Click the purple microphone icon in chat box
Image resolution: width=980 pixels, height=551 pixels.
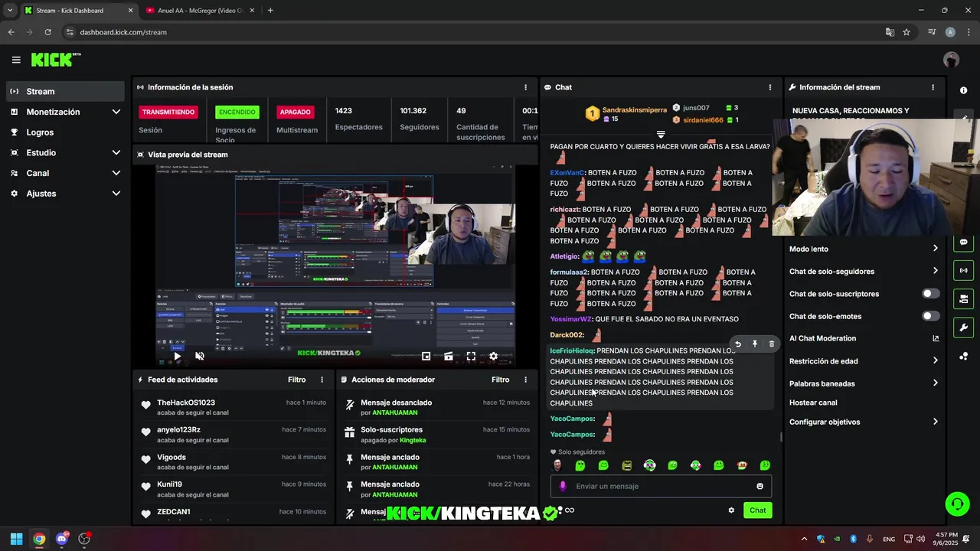click(563, 486)
